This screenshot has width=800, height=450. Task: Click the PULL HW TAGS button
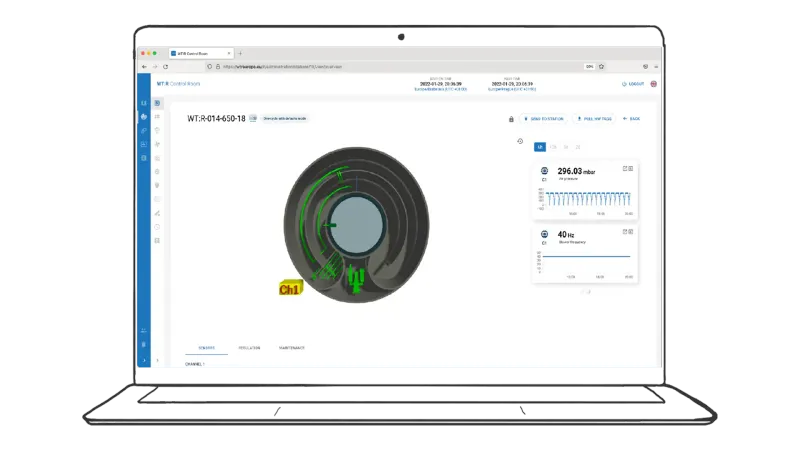[594, 119]
